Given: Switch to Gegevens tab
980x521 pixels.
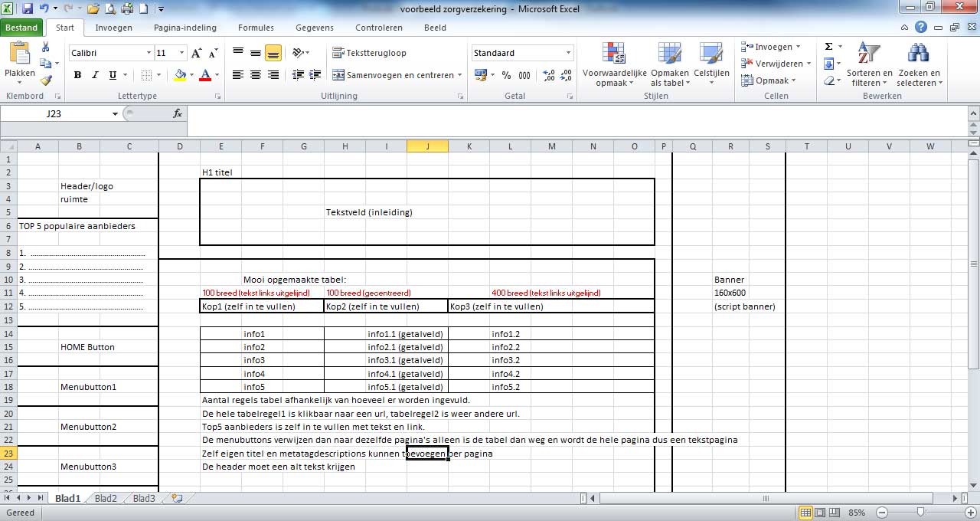Looking at the screenshot, I should pyautogui.click(x=315, y=28).
